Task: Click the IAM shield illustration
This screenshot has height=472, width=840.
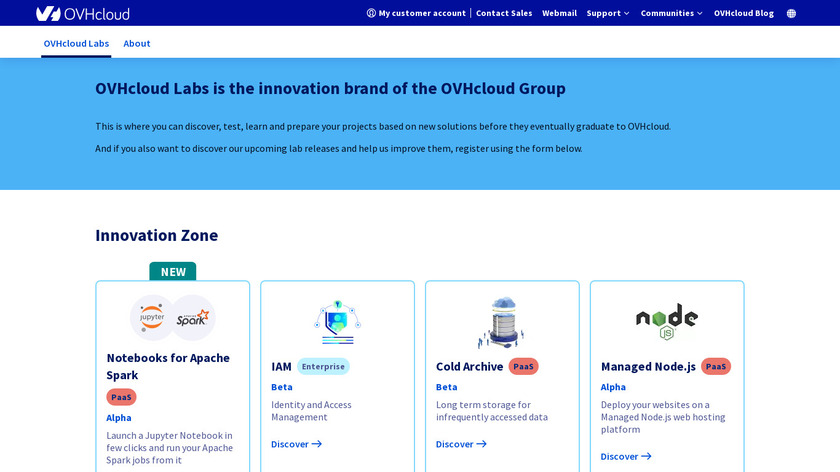Action: pos(338,322)
